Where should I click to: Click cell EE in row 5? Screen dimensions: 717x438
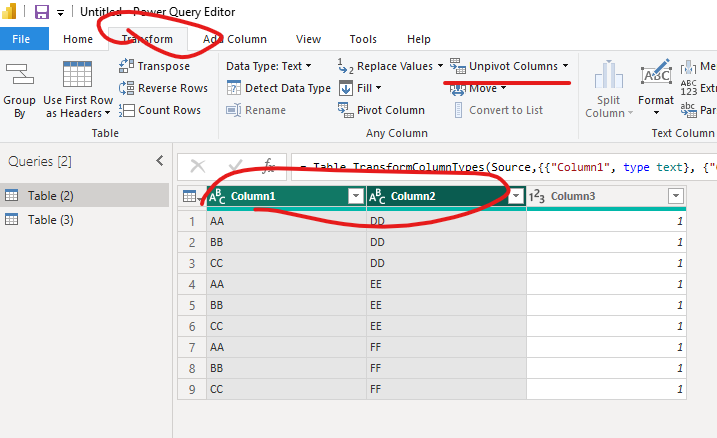(447, 305)
